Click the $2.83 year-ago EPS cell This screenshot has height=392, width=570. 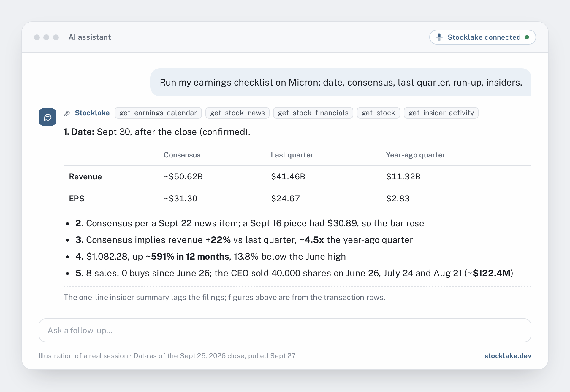[x=398, y=199]
